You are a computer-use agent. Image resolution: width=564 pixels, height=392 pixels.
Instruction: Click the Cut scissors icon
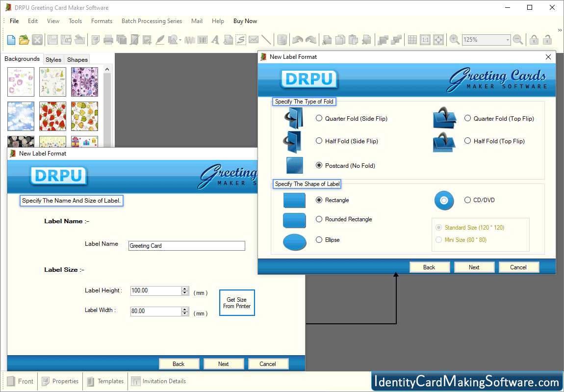[x=327, y=40]
